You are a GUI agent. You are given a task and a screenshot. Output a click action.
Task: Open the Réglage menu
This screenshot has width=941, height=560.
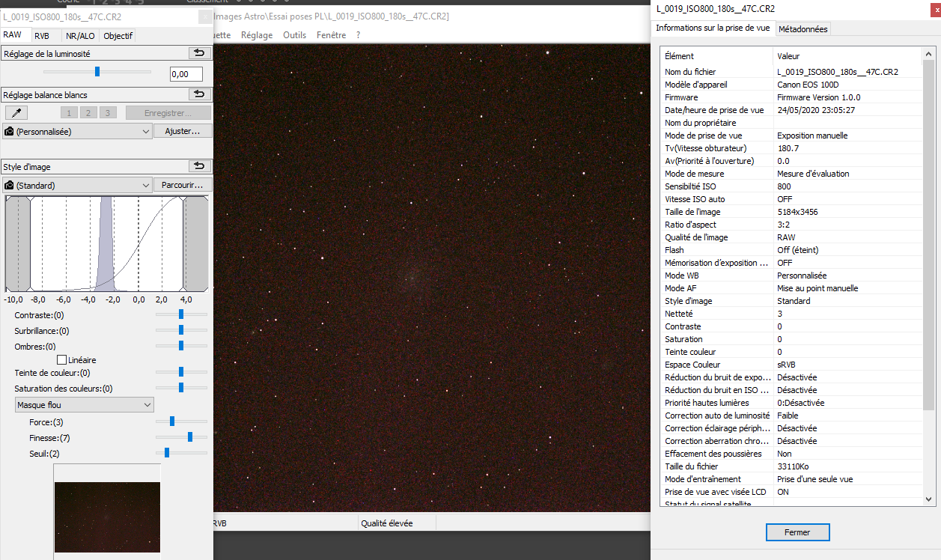257,34
